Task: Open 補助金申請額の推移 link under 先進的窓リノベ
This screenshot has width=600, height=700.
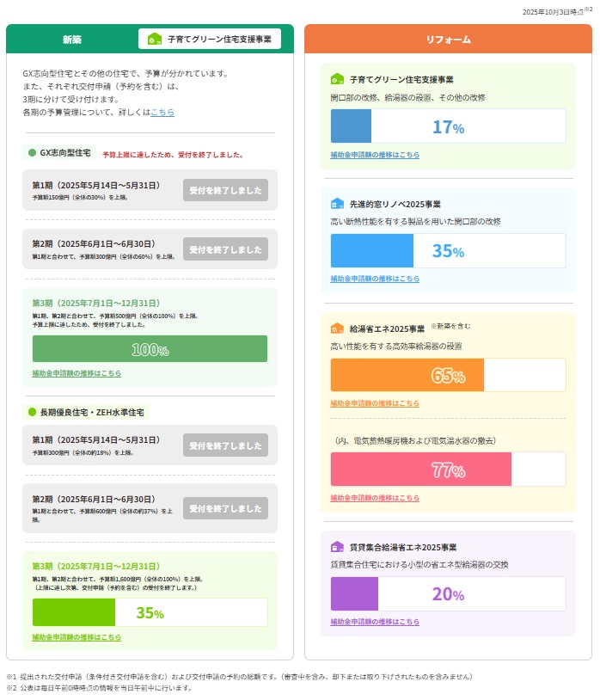Action: point(375,279)
